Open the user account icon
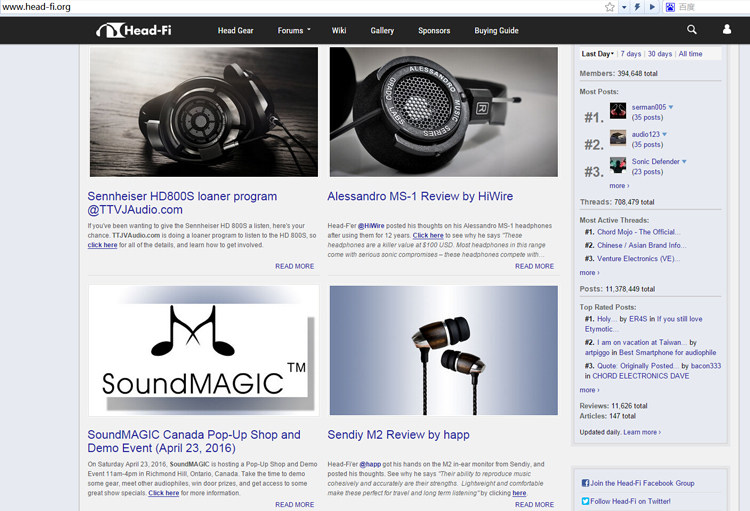Image resolution: width=750 pixels, height=511 pixels. (727, 29)
